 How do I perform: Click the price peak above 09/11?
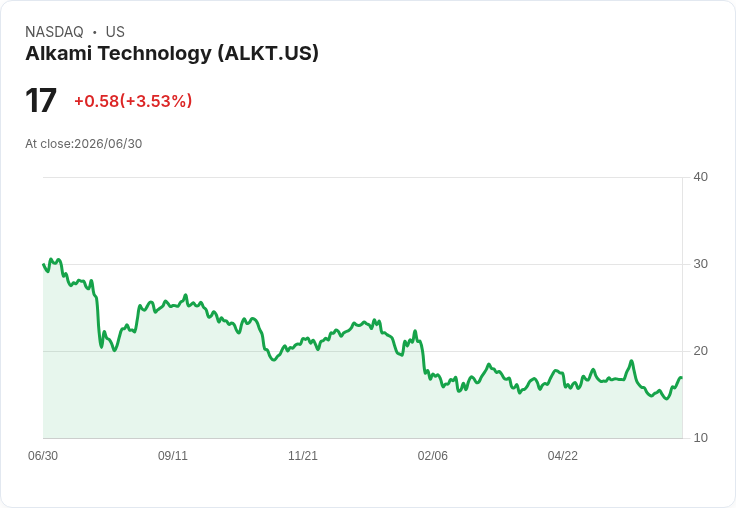coord(185,295)
